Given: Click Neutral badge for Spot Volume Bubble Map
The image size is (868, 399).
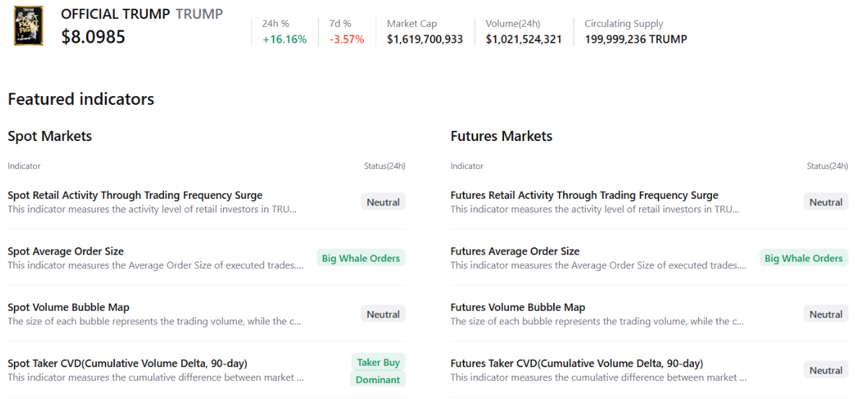Looking at the screenshot, I should (383, 314).
